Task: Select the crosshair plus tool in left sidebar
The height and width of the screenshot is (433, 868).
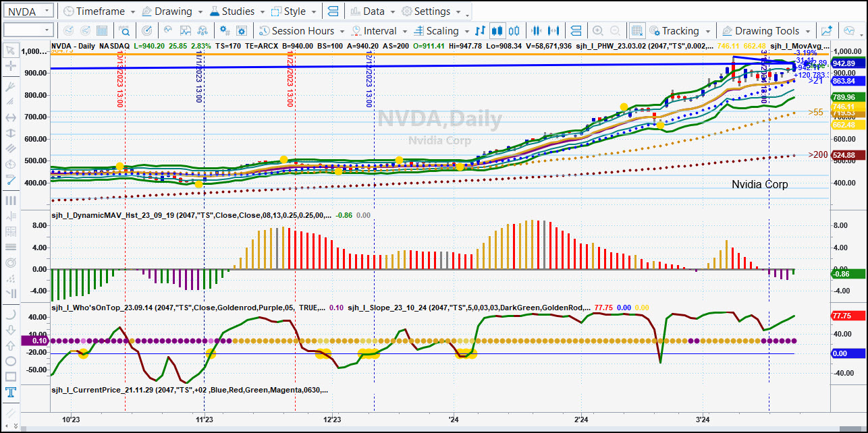Action: point(11,66)
